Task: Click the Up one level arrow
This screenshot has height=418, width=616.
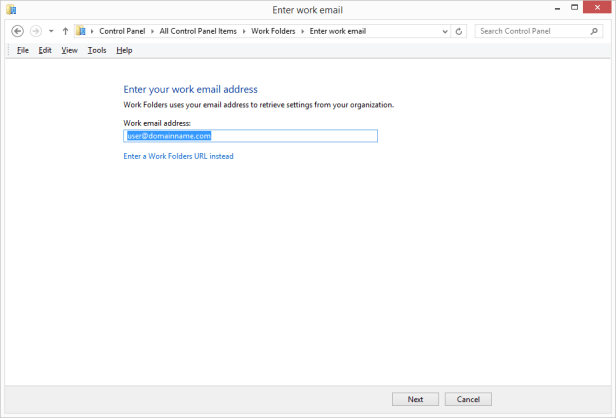Action: tap(65, 31)
